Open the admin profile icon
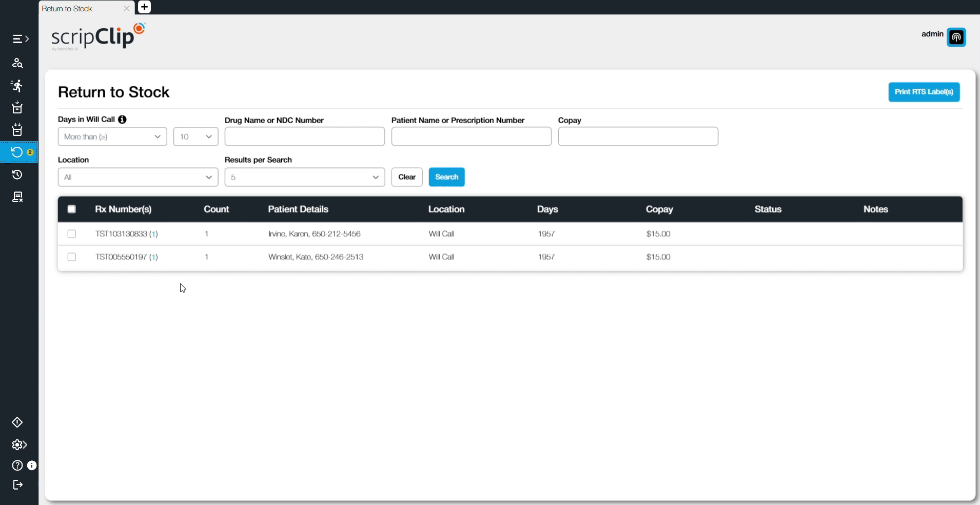 coord(956,37)
